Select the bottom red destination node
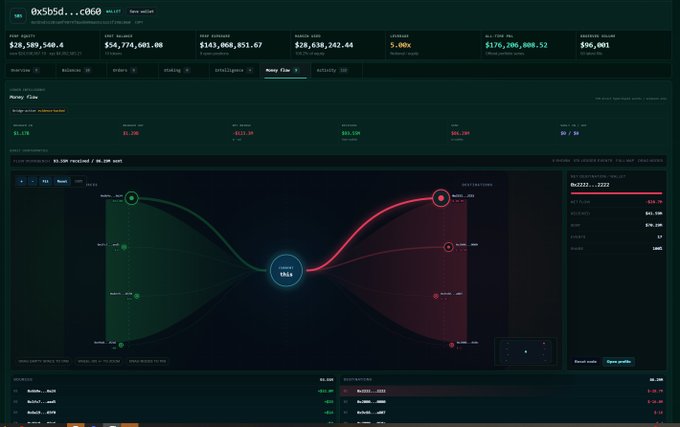The image size is (680, 427). 451,345
